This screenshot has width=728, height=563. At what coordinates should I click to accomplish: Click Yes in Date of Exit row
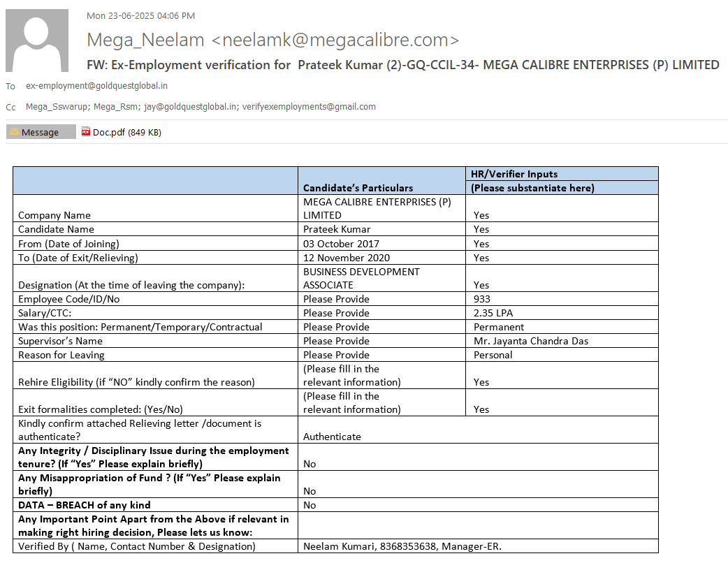point(481,258)
